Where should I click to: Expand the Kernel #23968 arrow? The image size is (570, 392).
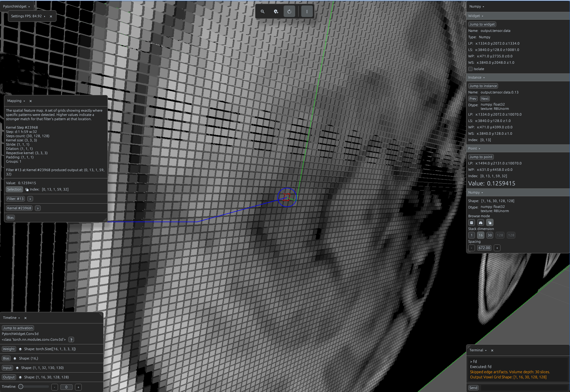[x=38, y=208]
